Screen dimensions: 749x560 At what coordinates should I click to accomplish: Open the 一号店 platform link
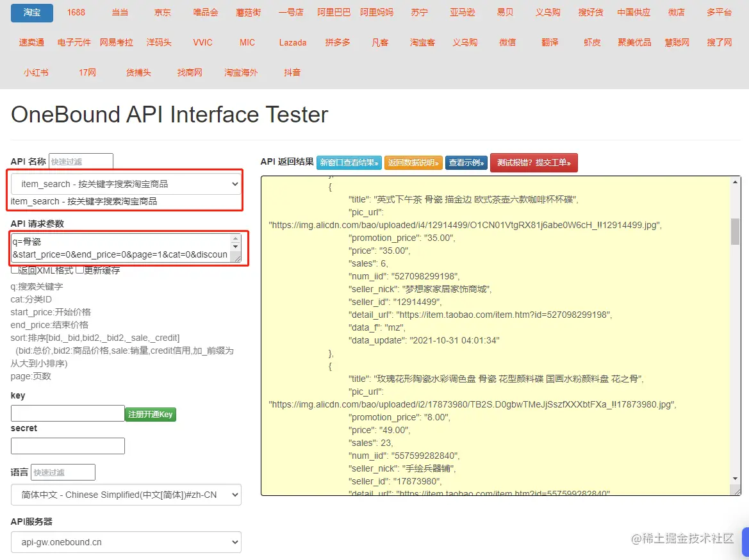click(291, 13)
